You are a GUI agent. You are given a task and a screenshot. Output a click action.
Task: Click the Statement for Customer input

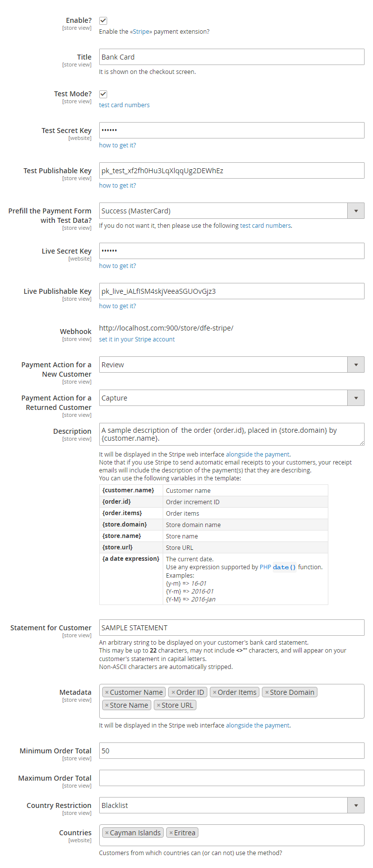click(232, 628)
